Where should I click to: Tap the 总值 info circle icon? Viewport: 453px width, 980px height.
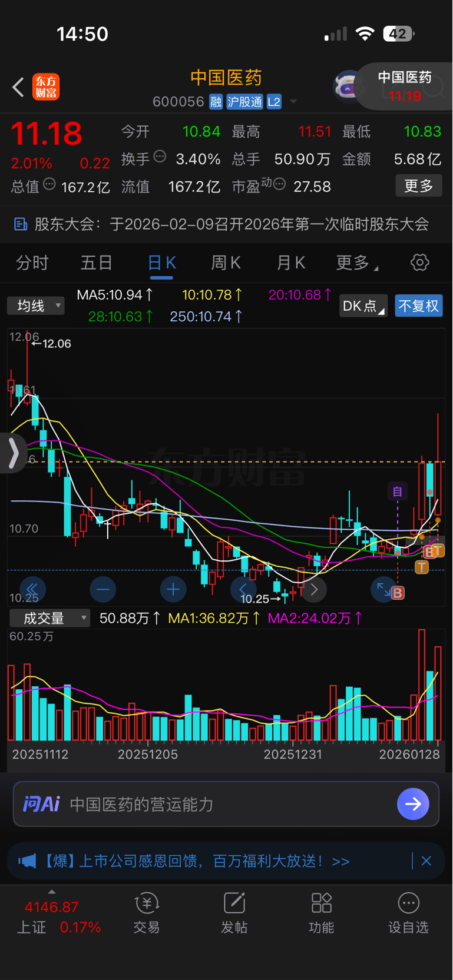pos(49,184)
